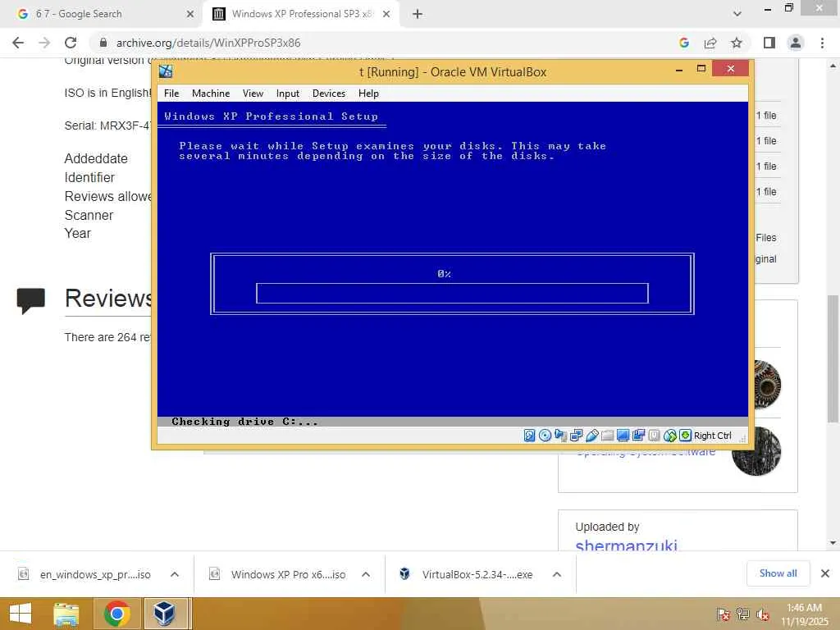Click the keyboard capture green arrow icon
The width and height of the screenshot is (840, 630).
click(x=685, y=436)
